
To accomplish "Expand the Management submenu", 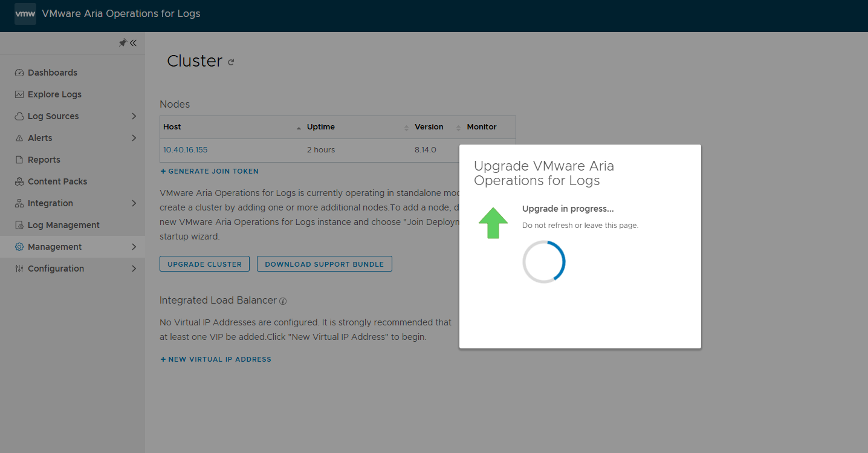I will 134,247.
